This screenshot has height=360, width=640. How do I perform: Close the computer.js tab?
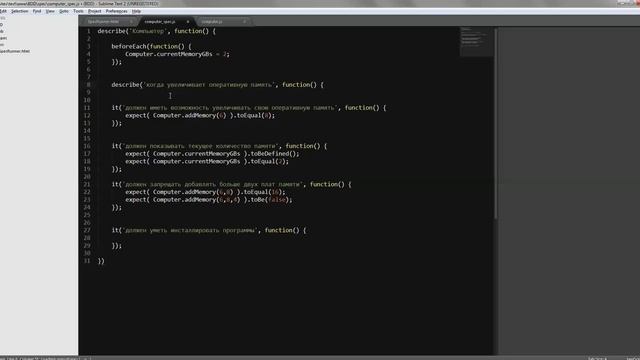pos(244,22)
